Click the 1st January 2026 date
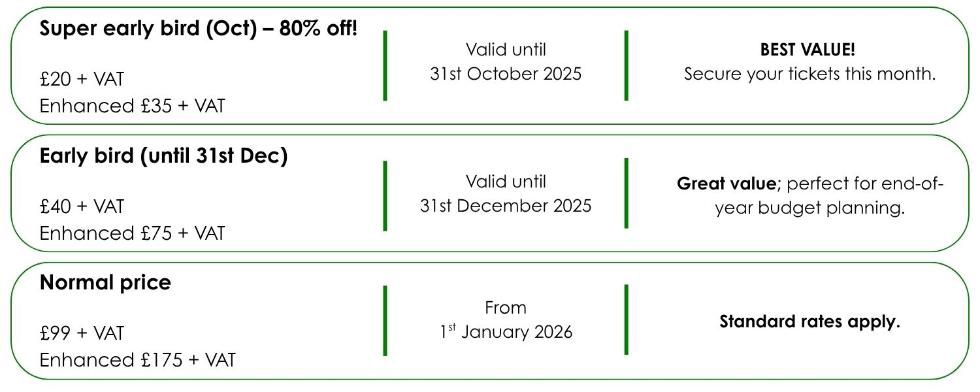The image size is (980, 392). tap(506, 332)
